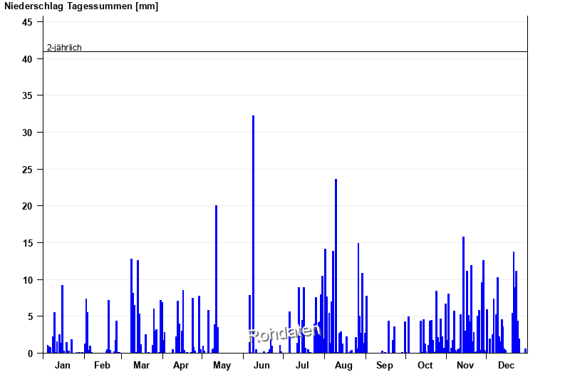Click the 30 tick label on y-axis
Viewport: 570px width, 392px height.
(27, 133)
